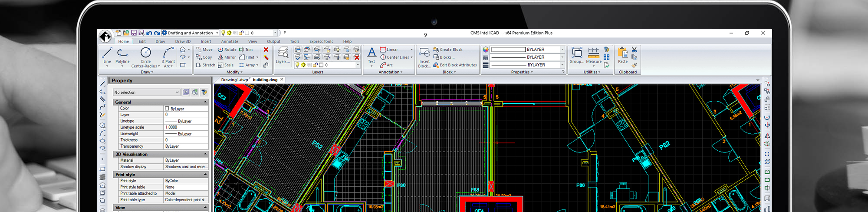868x212 pixels.
Task: Click the Linear dimension tool
Action: click(x=389, y=50)
